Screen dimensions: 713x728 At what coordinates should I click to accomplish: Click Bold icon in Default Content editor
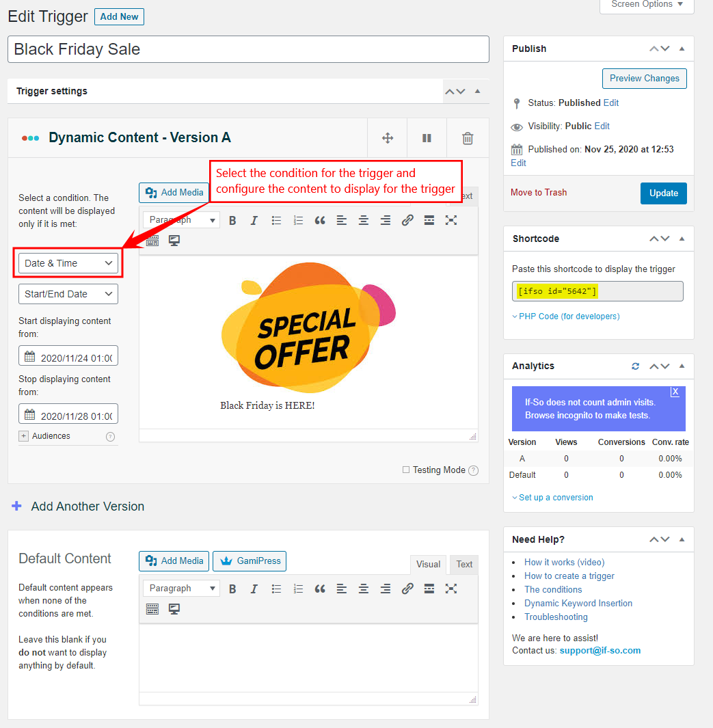[x=232, y=589]
